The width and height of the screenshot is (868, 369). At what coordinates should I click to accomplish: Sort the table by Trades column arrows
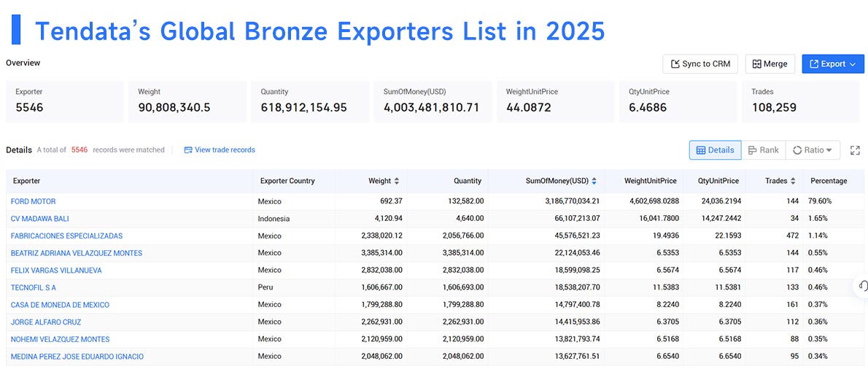click(793, 181)
